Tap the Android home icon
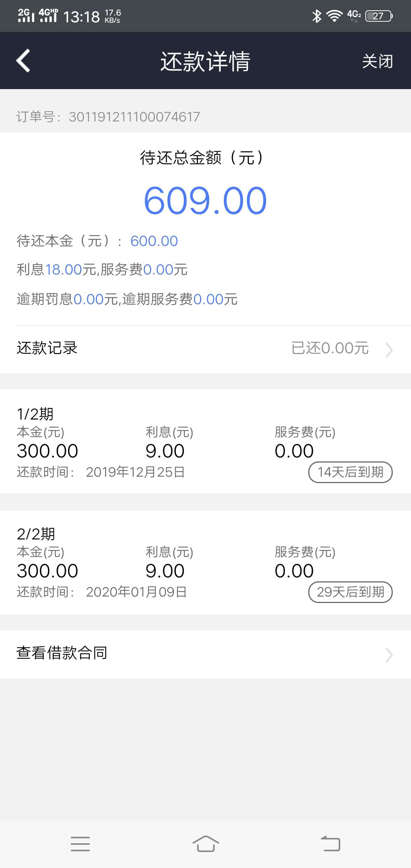 (205, 844)
